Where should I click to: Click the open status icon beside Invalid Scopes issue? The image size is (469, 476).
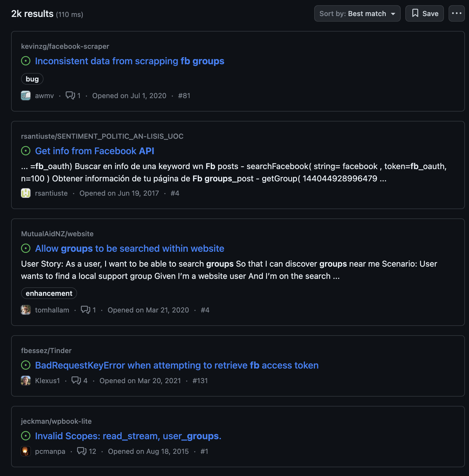tap(26, 436)
